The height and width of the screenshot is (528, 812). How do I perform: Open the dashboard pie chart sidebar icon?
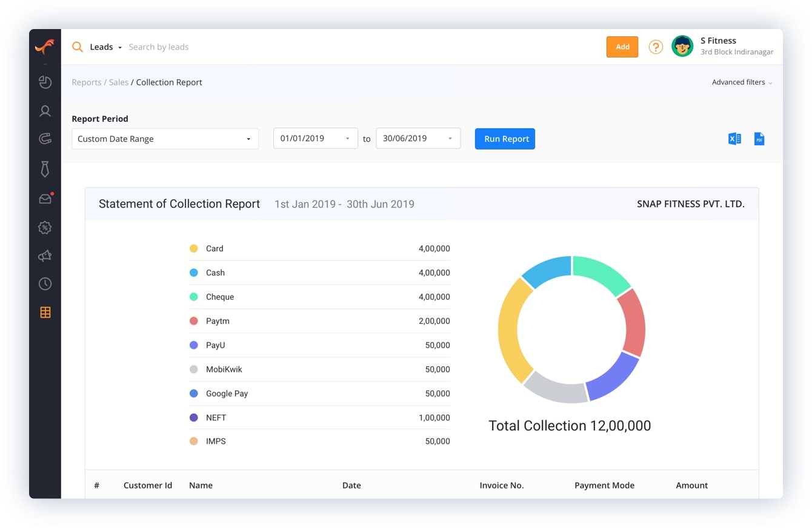[45, 82]
